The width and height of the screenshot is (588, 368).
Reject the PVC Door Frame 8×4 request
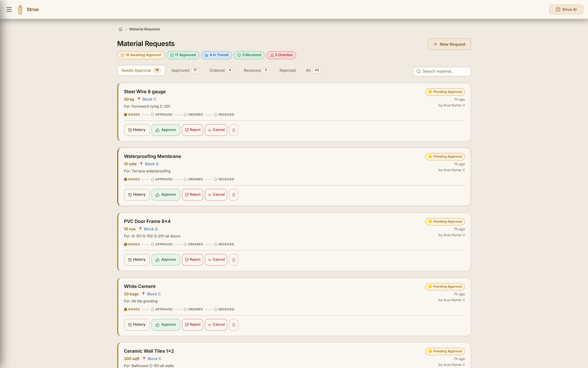coord(192,260)
